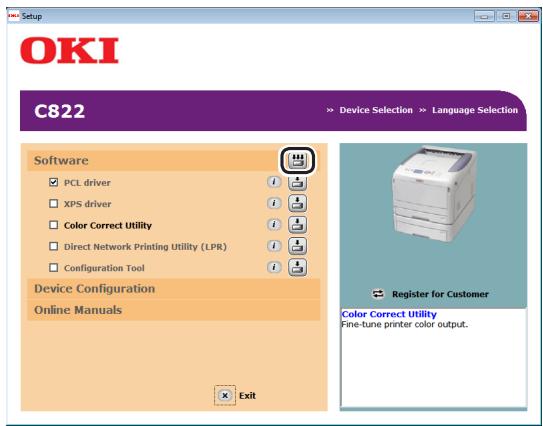
Task: Click install icon for XPS driver
Action: (297, 203)
